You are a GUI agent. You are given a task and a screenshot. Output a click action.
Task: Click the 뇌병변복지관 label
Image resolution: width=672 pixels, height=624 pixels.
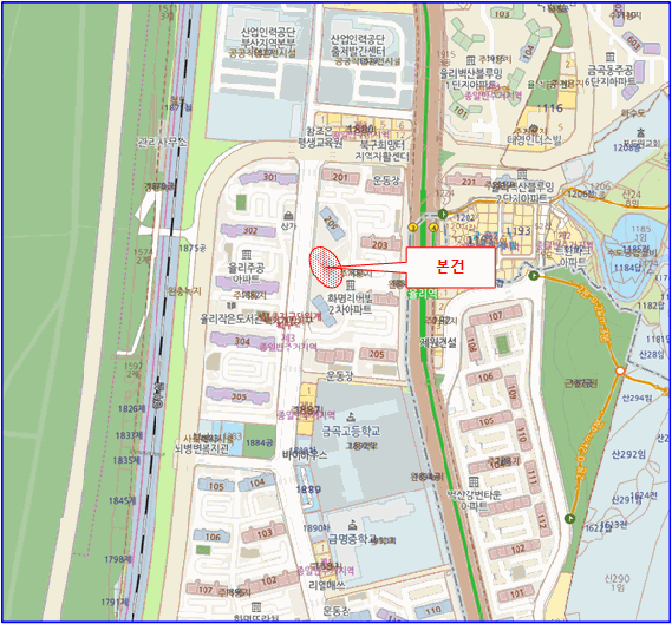[x=202, y=448]
